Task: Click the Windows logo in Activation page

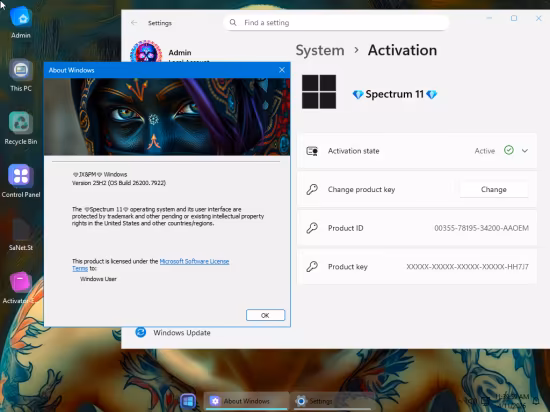Action: [x=319, y=92]
